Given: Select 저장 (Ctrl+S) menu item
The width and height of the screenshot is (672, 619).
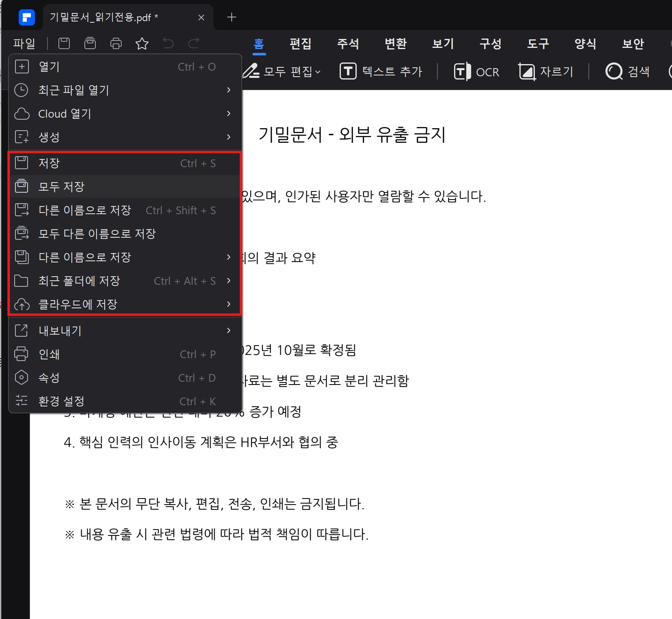Looking at the screenshot, I should tap(125, 163).
